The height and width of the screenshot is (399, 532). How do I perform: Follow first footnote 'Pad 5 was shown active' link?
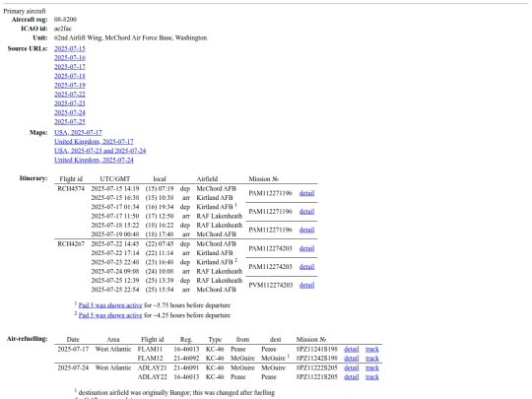(x=110, y=305)
